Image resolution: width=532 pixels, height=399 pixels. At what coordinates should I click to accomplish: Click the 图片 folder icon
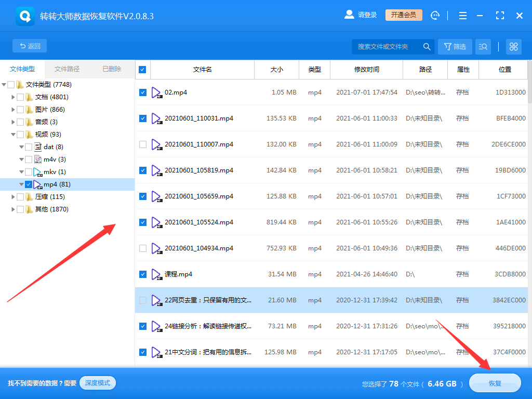point(29,110)
